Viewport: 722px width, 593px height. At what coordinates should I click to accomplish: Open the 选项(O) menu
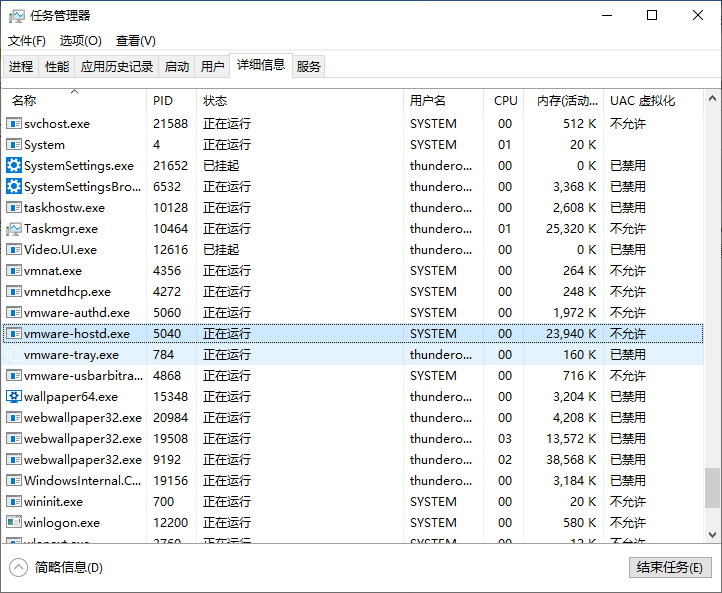81,41
